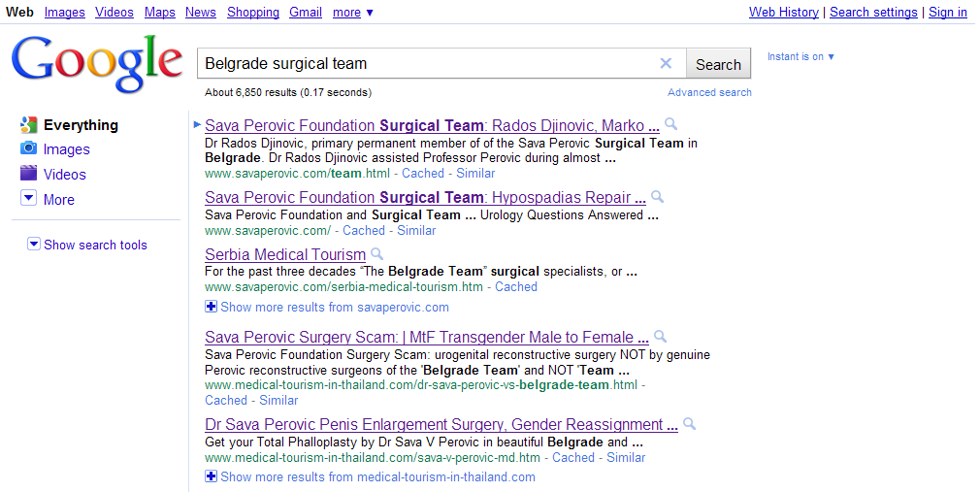This screenshot has height=492, width=980.
Task: Click preview magnifier beside Surgery Scam result
Action: coord(661,337)
